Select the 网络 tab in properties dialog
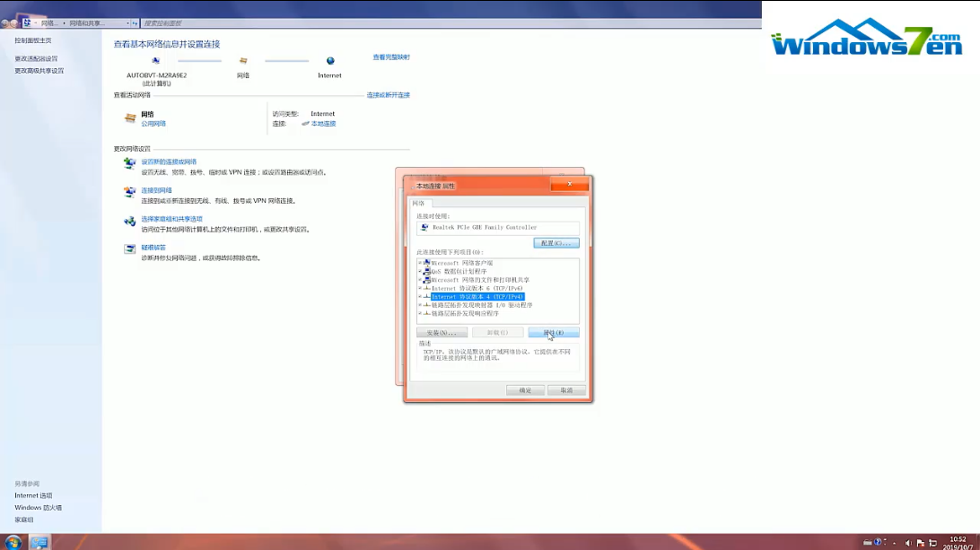This screenshot has width=980, height=550. (418, 203)
